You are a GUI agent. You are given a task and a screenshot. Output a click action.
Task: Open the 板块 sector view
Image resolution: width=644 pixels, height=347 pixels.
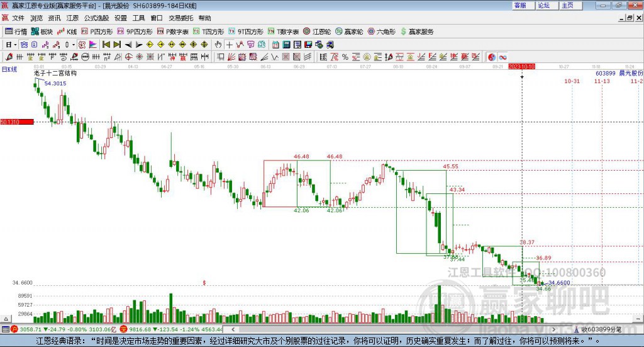pos(42,31)
